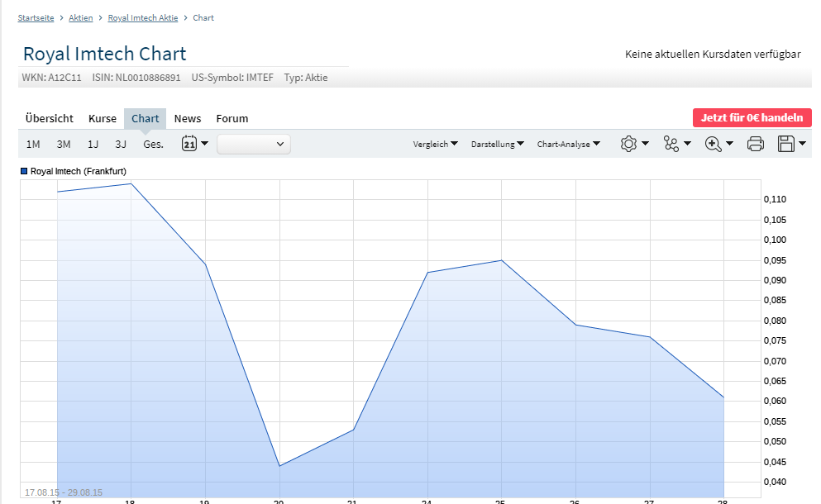Click the save floppy disk icon
The height and width of the screenshot is (504, 821).
click(x=786, y=144)
